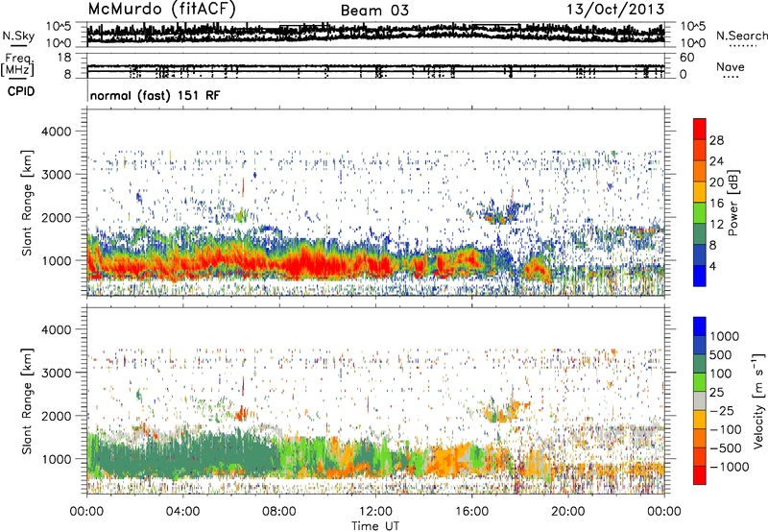Click the 04:00 time tick label
The height and width of the screenshot is (532, 768).
[182, 512]
